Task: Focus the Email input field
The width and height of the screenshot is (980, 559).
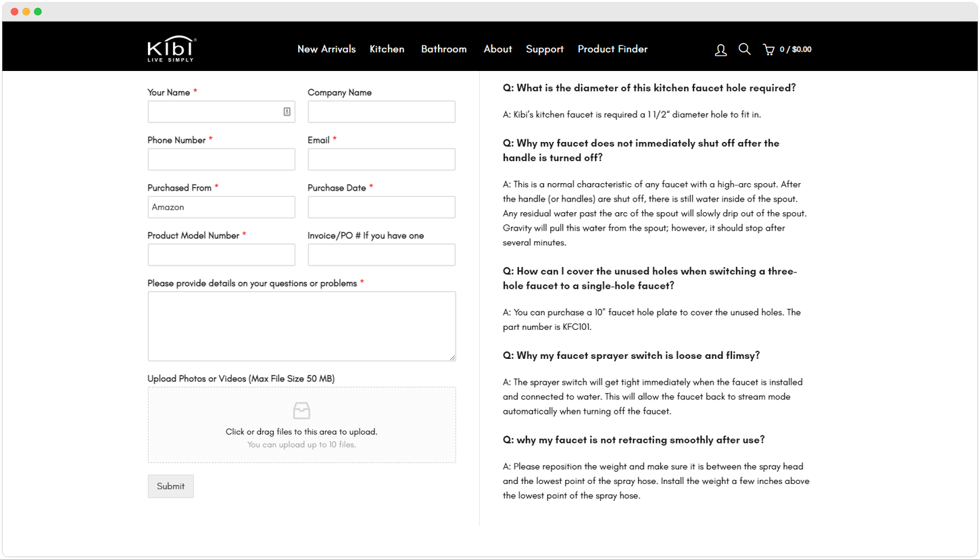Action: pyautogui.click(x=382, y=160)
